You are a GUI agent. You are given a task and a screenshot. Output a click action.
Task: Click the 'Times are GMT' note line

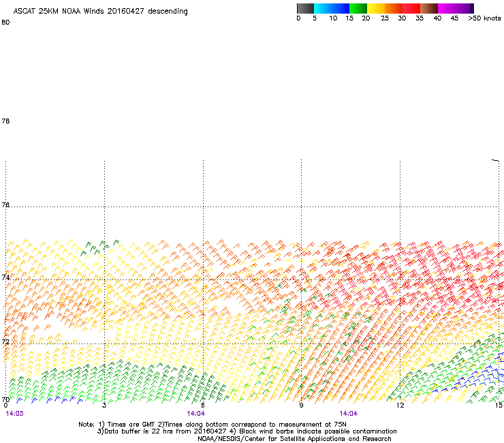pos(212,425)
